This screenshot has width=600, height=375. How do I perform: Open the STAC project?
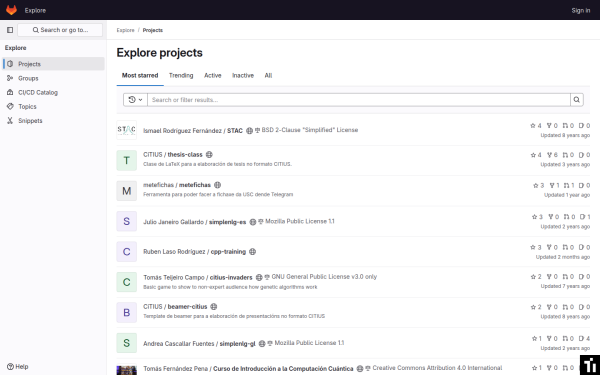tap(193, 130)
